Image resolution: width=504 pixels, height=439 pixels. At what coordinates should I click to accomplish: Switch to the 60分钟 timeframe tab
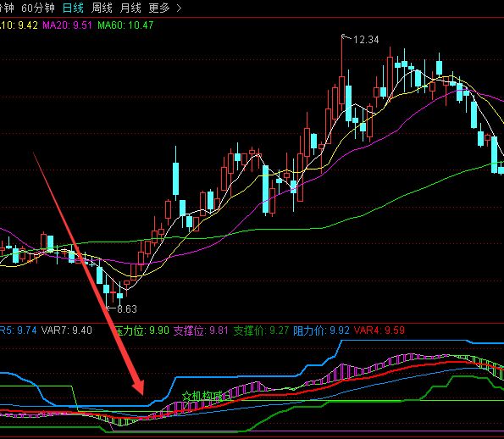click(38, 8)
